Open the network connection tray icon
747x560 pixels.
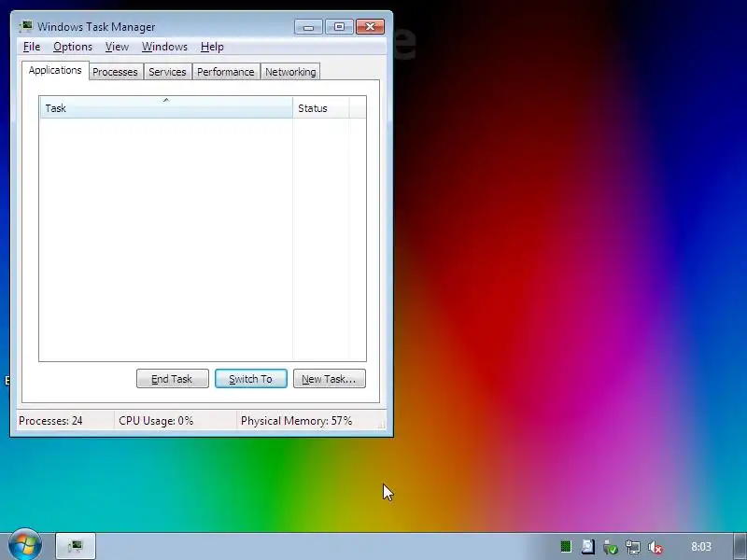(633, 547)
